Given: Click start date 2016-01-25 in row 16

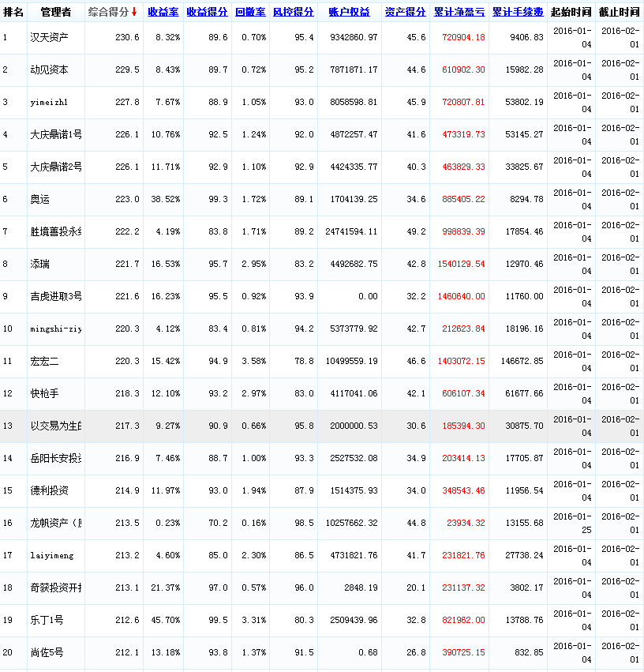Looking at the screenshot, I should [x=572, y=523].
